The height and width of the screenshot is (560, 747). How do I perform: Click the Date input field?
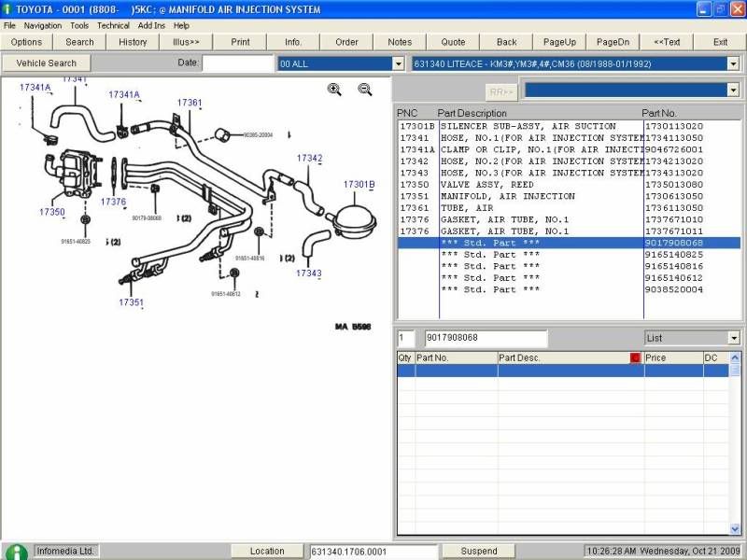[x=238, y=63]
